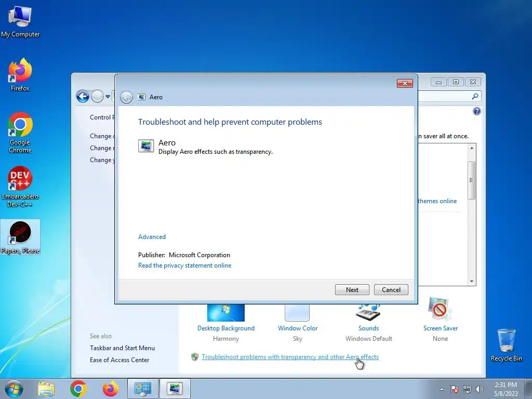
Task: Click Show desktop strip at taskbar end
Action: (x=528, y=389)
